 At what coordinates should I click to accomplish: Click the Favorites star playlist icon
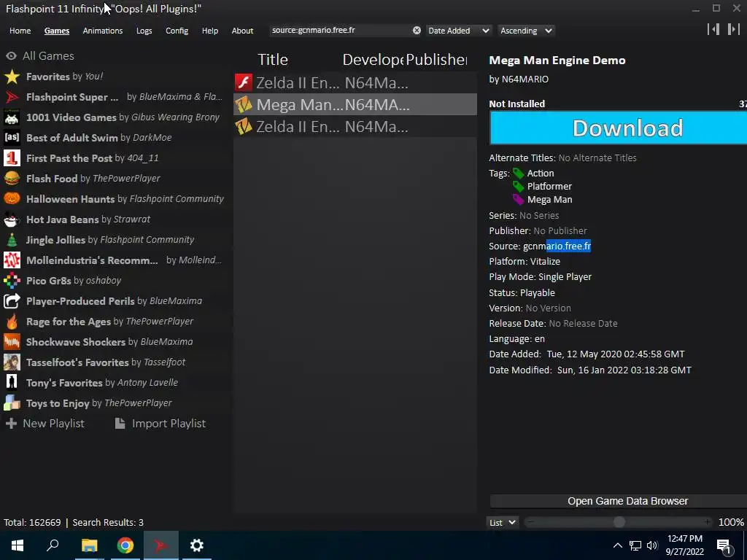12,77
